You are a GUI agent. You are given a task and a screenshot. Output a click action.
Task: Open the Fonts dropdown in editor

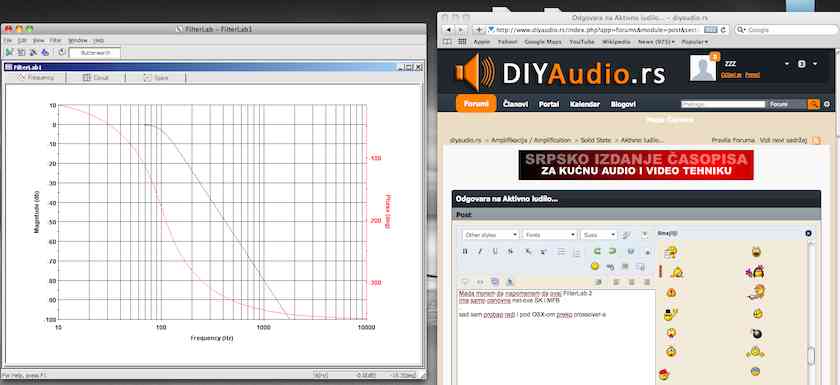[550, 235]
